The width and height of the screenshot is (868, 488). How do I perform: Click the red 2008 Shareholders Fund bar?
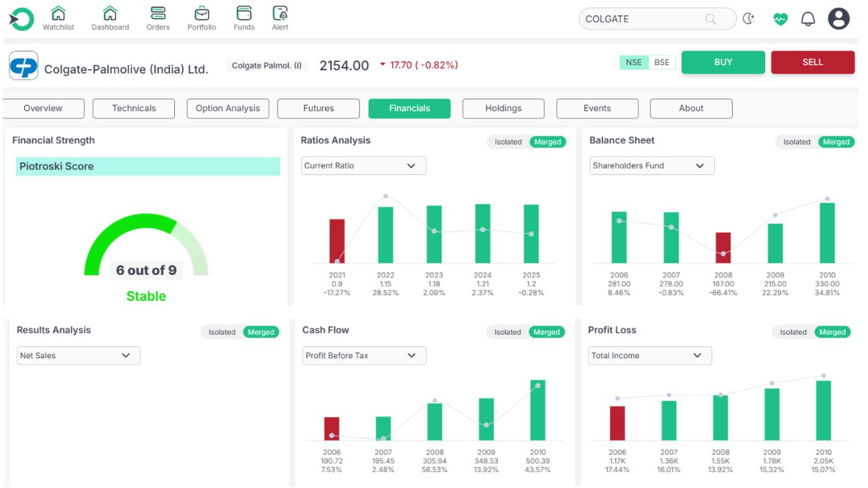tap(723, 248)
